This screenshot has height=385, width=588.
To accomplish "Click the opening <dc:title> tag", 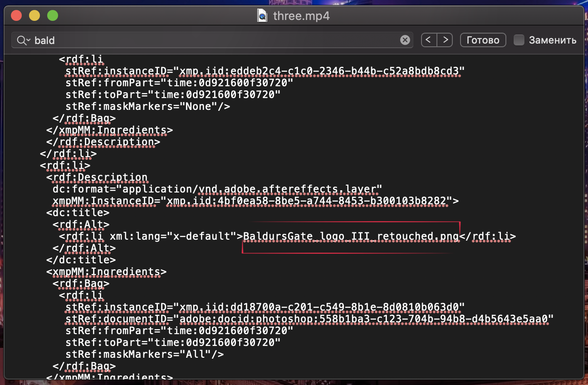I will (x=78, y=212).
